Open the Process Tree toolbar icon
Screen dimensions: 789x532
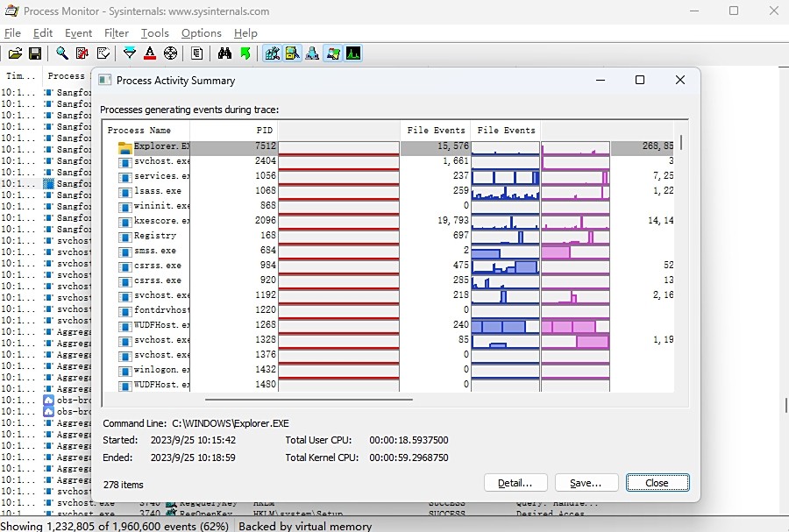pyautogui.click(x=197, y=53)
